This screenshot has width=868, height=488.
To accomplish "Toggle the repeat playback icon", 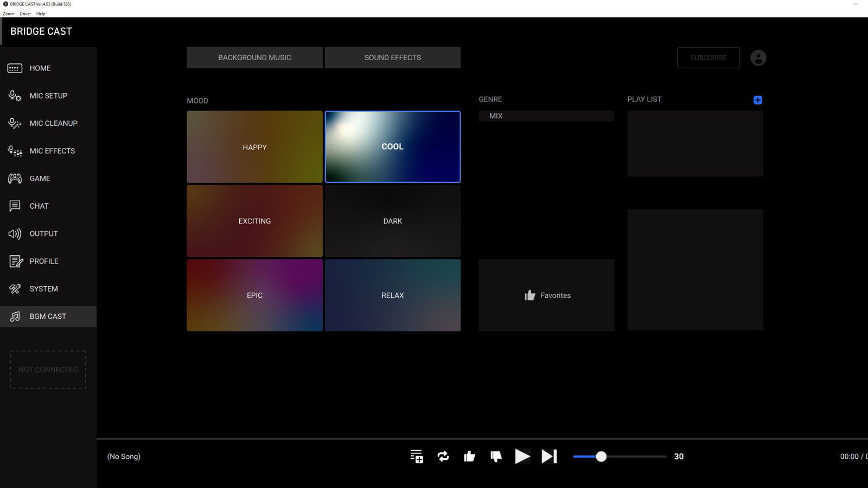I will [x=443, y=457].
